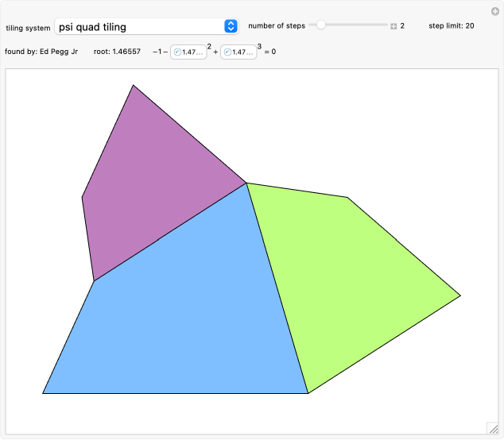Click the 'tiling system' label
This screenshot has height=440, width=504.
click(x=28, y=27)
